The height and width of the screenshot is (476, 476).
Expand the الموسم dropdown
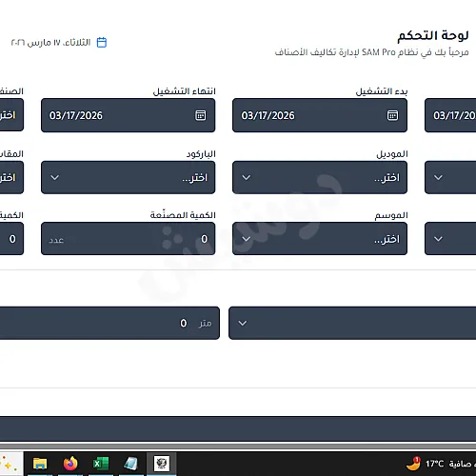[320, 239]
